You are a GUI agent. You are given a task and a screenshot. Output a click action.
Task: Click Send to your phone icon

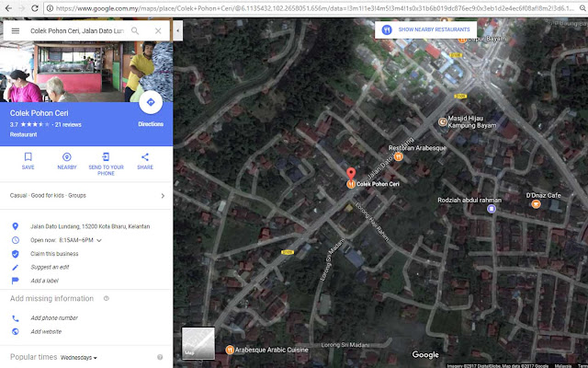(x=107, y=156)
